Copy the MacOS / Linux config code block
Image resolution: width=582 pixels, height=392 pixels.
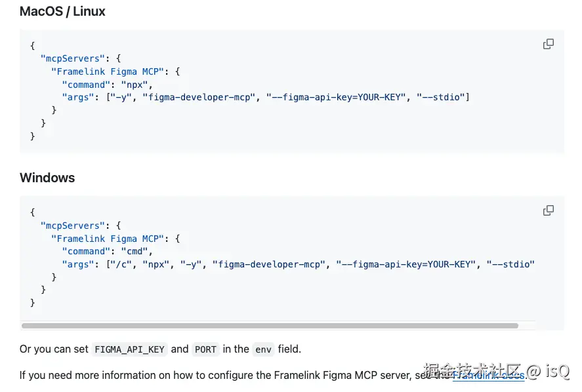tap(549, 44)
